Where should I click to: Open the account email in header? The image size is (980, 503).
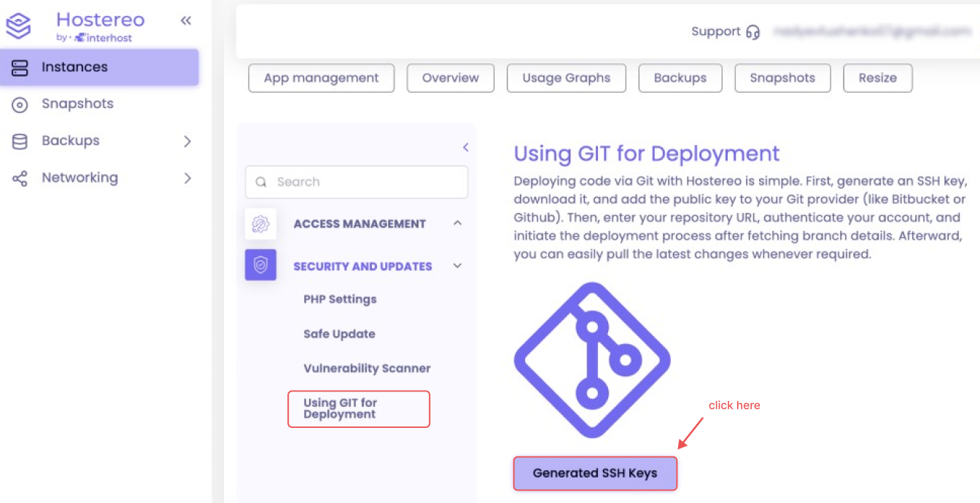click(x=873, y=31)
